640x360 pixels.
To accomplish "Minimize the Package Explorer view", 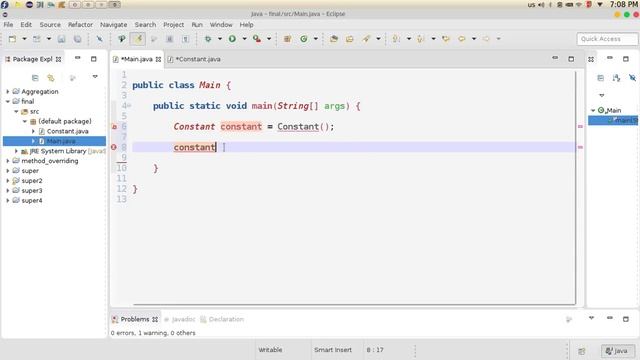I will click(78, 58).
